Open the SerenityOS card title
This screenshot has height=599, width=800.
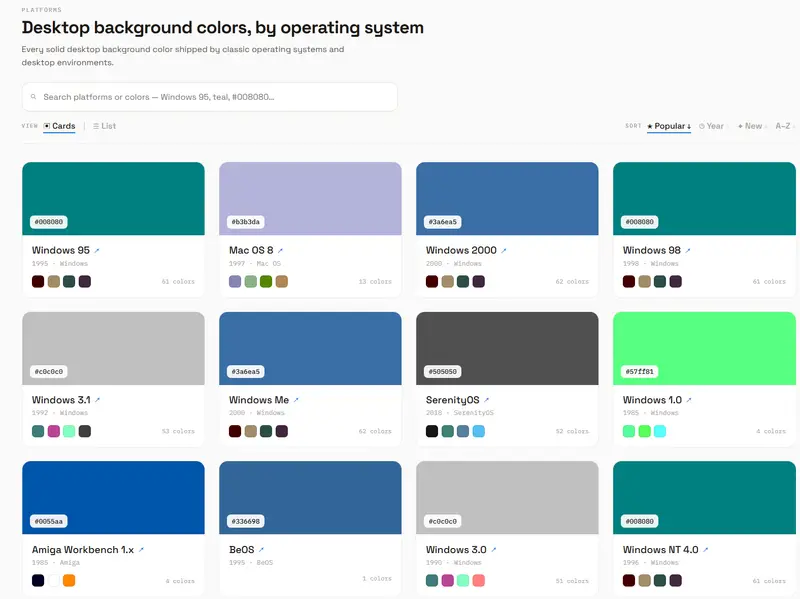point(453,400)
